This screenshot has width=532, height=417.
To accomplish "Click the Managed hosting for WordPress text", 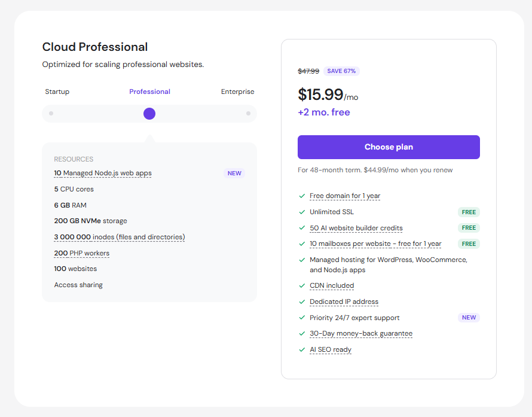I will pyautogui.click(x=389, y=265).
